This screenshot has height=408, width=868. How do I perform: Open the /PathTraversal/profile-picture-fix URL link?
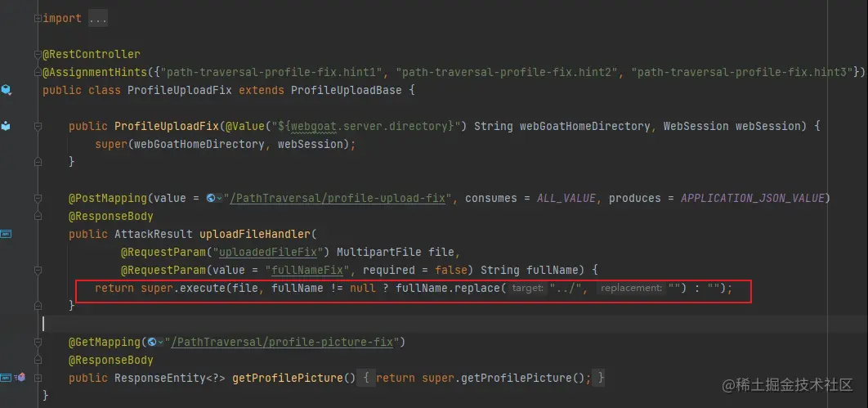(282, 342)
